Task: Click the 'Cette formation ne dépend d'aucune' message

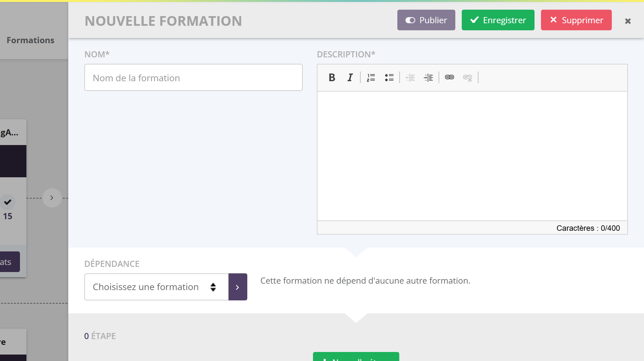Action: tap(365, 280)
